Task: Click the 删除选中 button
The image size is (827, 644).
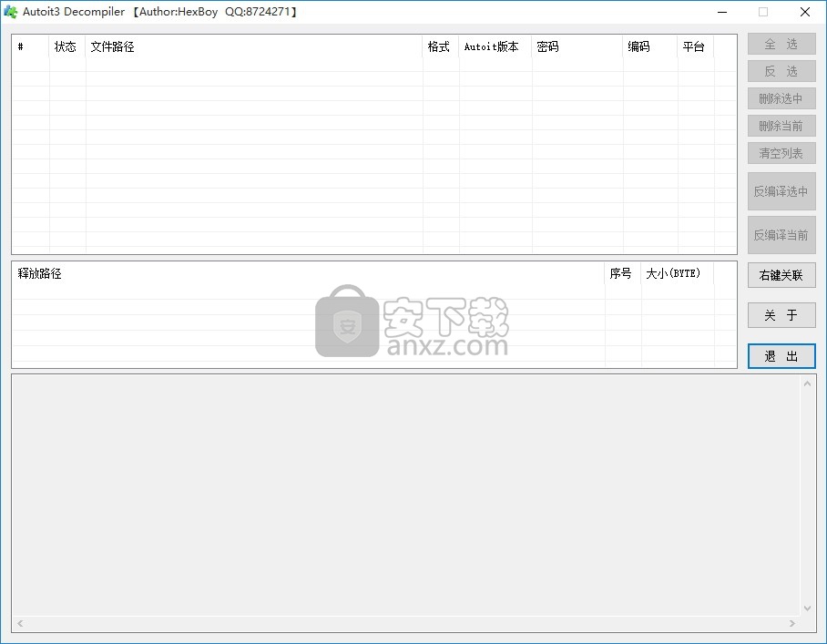Action: pos(781,98)
